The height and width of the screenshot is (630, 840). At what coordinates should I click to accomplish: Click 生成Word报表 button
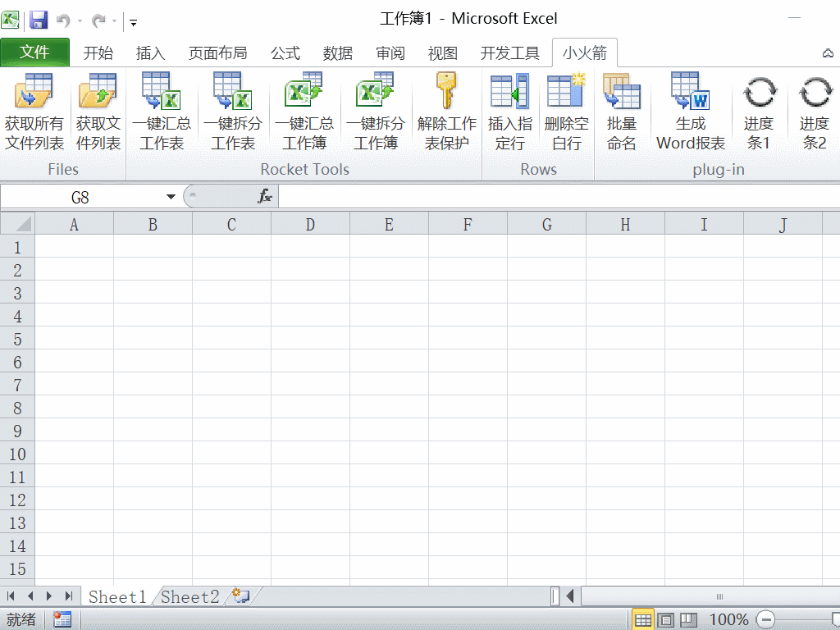pyautogui.click(x=691, y=112)
